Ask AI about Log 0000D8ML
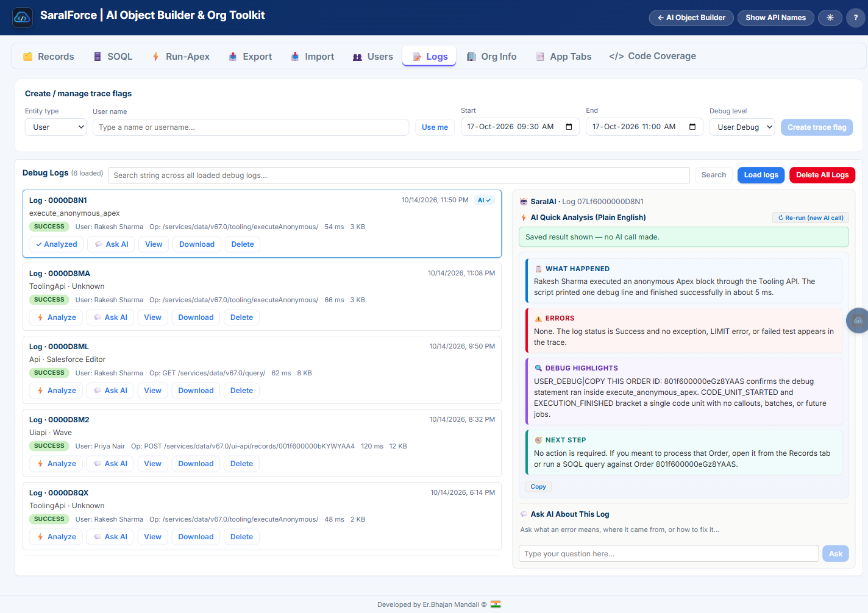868x613 pixels. [x=110, y=391]
